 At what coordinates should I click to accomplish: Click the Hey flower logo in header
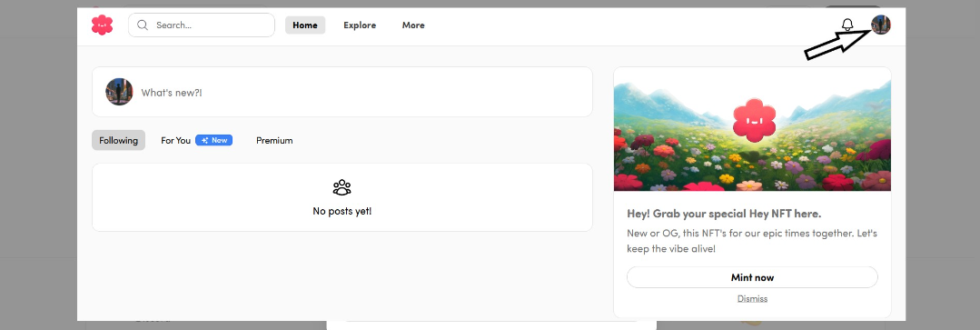(x=102, y=25)
